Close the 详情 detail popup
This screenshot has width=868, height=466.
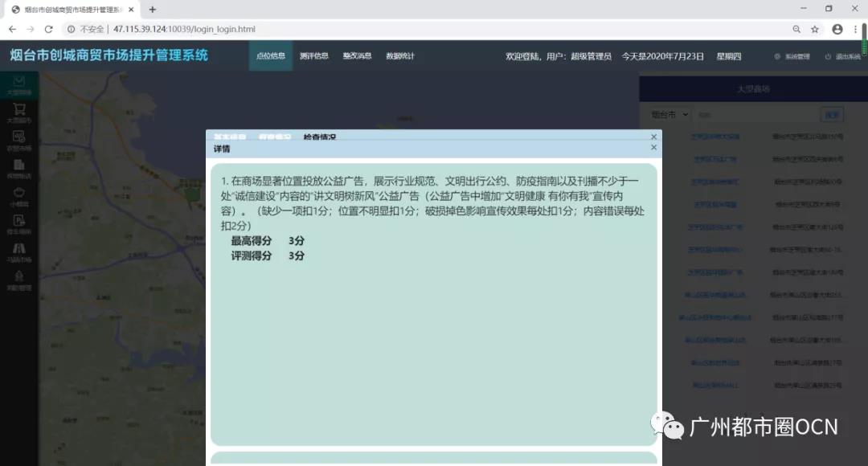[x=653, y=148]
